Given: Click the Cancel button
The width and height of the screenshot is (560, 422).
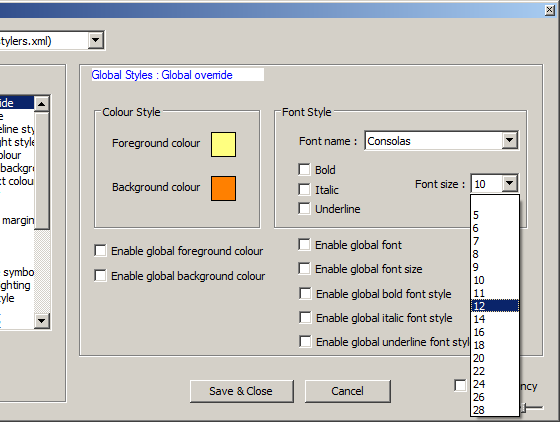Looking at the screenshot, I should (348, 391).
